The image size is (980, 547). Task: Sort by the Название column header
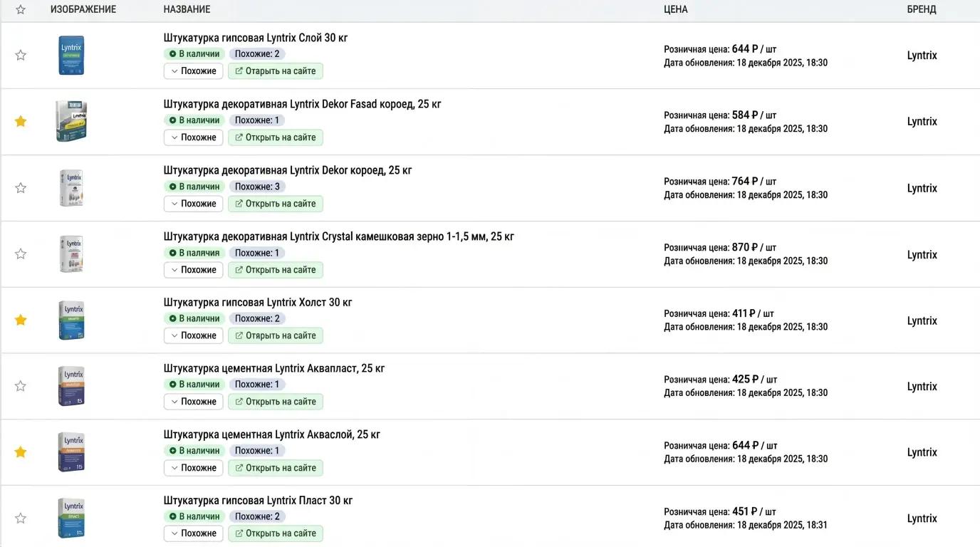tap(187, 9)
